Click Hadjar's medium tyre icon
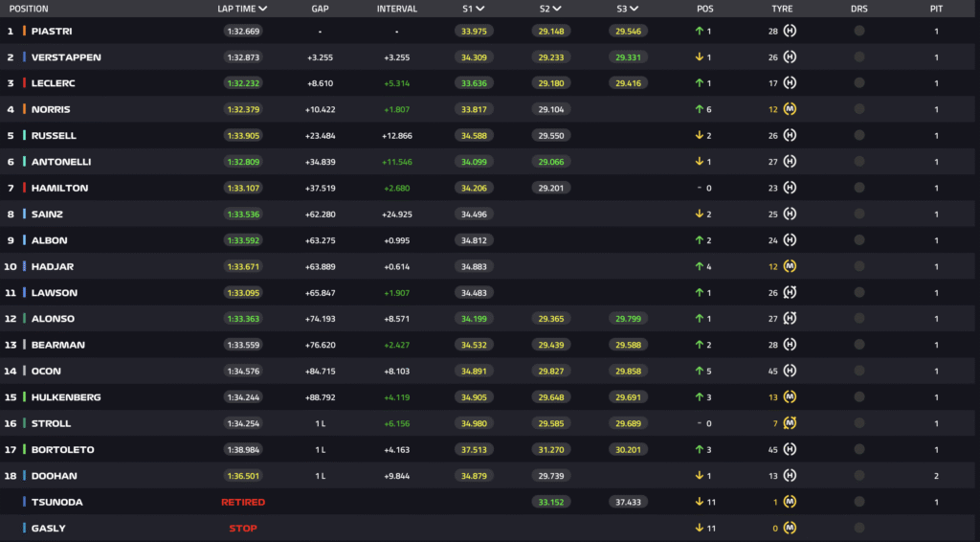 pos(790,266)
